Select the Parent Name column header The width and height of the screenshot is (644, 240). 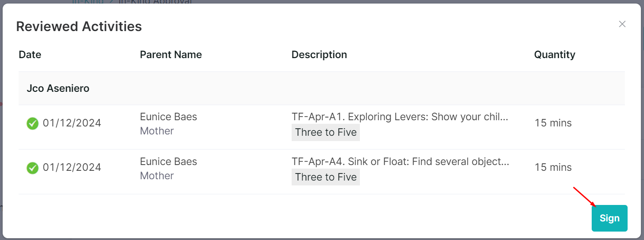pyautogui.click(x=171, y=55)
